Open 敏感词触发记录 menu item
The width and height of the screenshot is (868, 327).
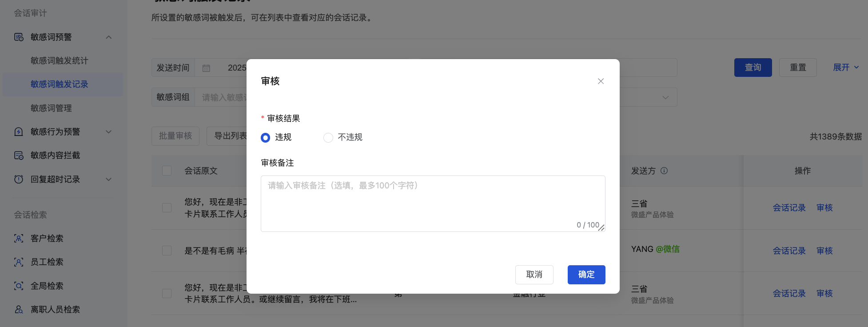(x=63, y=84)
